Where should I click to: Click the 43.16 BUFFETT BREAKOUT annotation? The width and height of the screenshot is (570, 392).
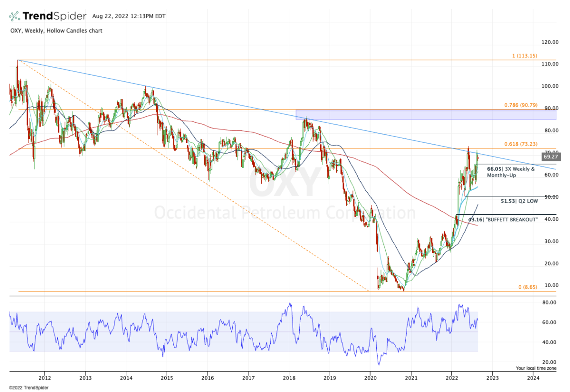[x=503, y=220]
